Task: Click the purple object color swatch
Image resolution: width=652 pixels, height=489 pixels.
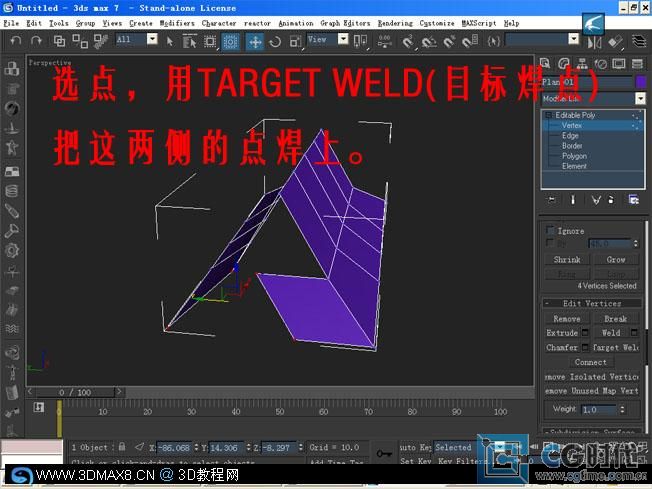Action: click(x=641, y=82)
